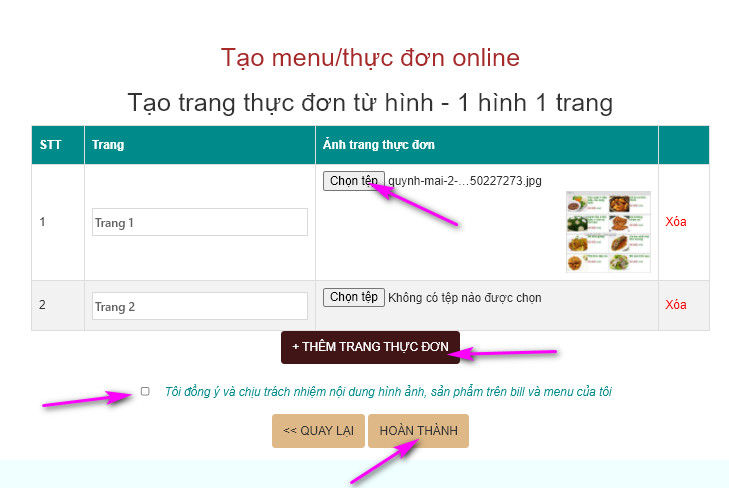
Task: Click 'Không có tệp nào được chọn' text
Action: coord(465,297)
